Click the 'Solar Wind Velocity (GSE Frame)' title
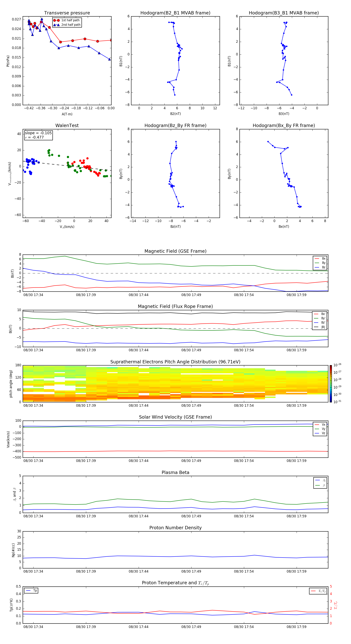The height and width of the screenshot is (644, 351). pyautogui.click(x=175, y=417)
